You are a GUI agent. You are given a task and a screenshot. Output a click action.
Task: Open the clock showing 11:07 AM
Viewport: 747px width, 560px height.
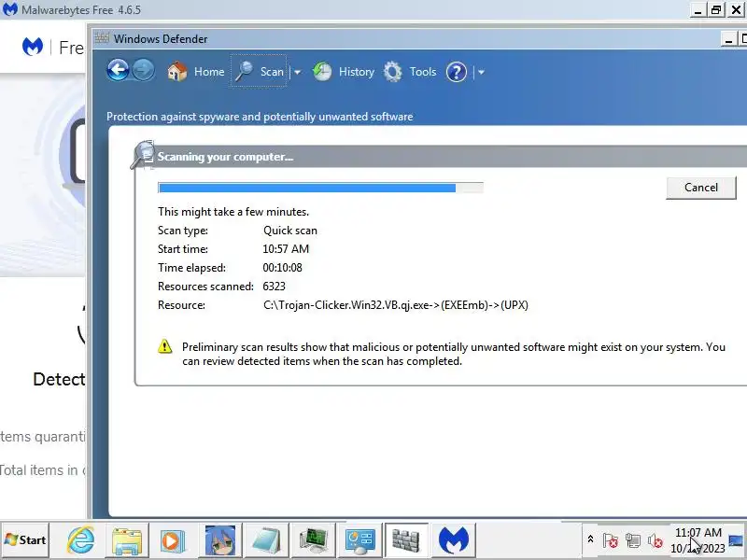pos(698,540)
